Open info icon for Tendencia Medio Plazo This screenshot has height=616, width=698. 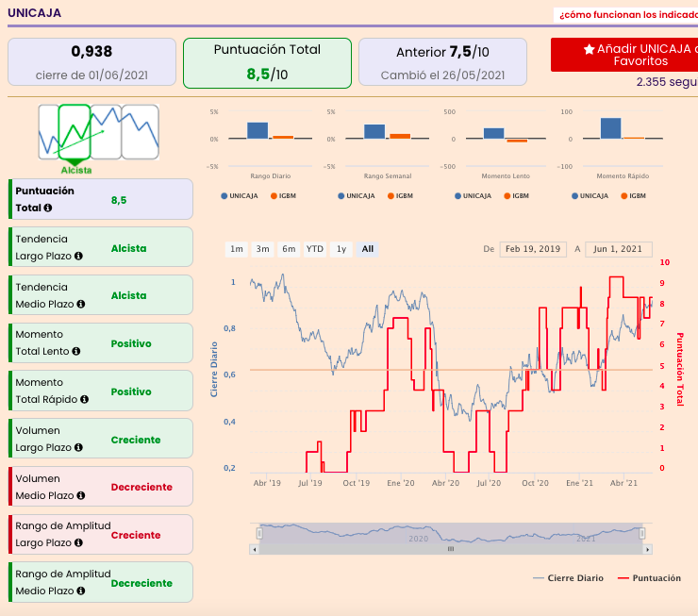click(x=80, y=304)
